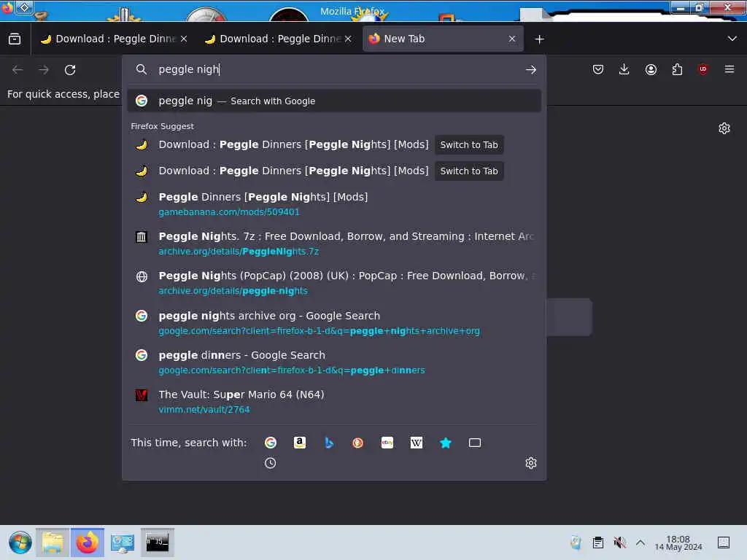
Task: Open the uBlock Origin shield icon
Action: pyautogui.click(x=703, y=70)
